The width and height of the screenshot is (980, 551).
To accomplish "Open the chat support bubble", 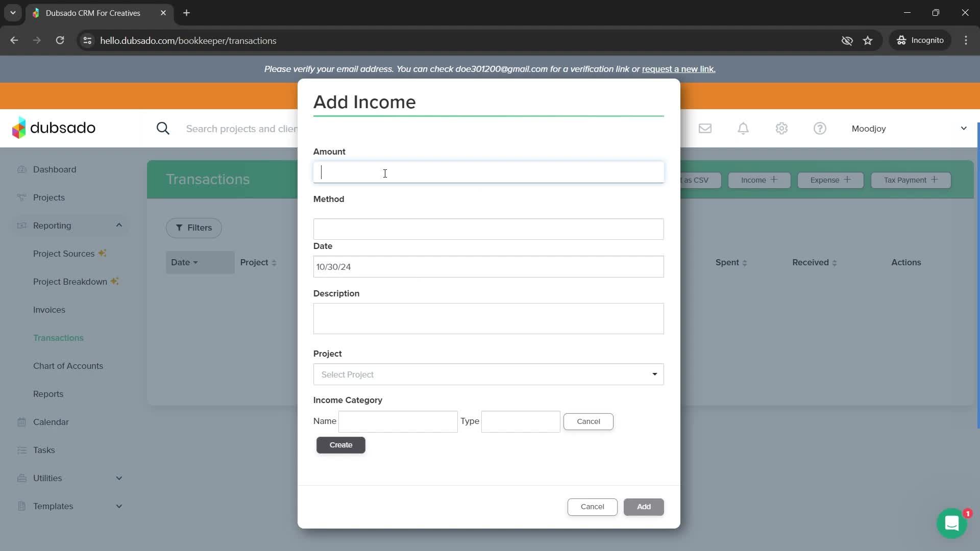I will [951, 523].
